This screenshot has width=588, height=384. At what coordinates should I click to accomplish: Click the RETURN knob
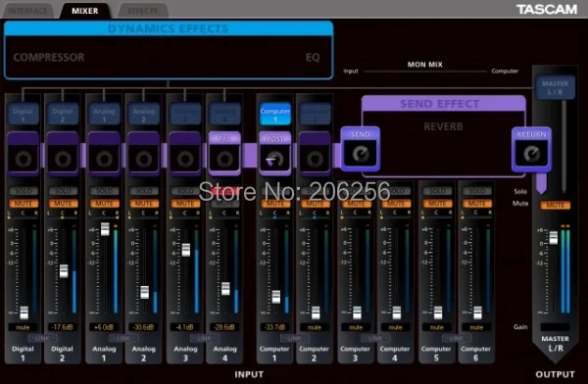pos(531,154)
